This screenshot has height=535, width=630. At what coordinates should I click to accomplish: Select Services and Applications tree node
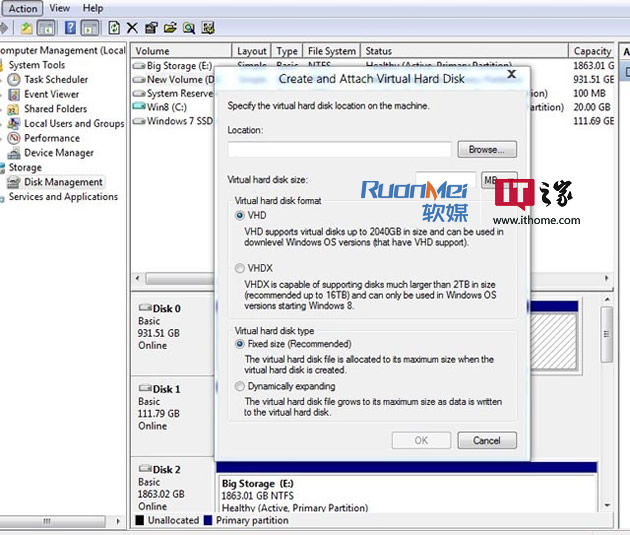pos(63,197)
